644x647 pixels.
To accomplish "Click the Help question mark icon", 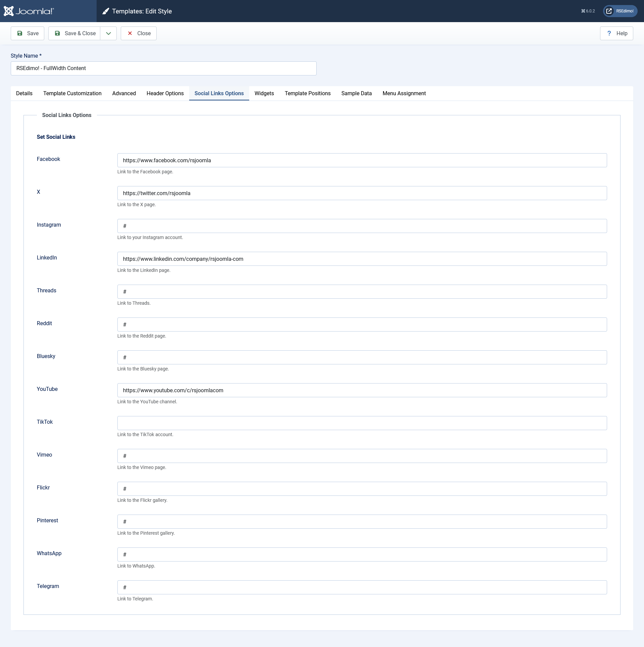I will pos(609,33).
